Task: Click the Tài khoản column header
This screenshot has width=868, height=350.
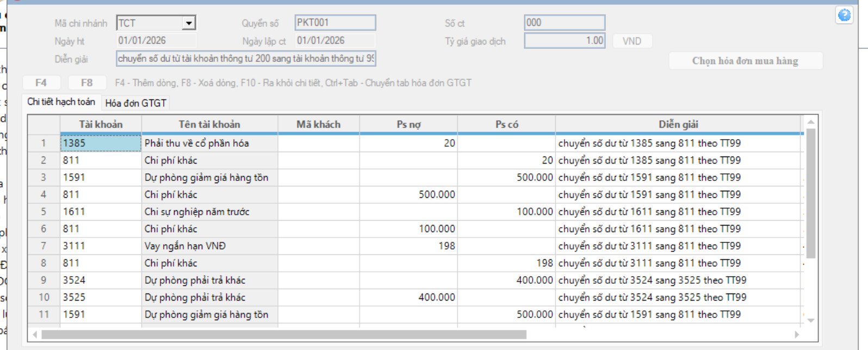Action: 101,124
